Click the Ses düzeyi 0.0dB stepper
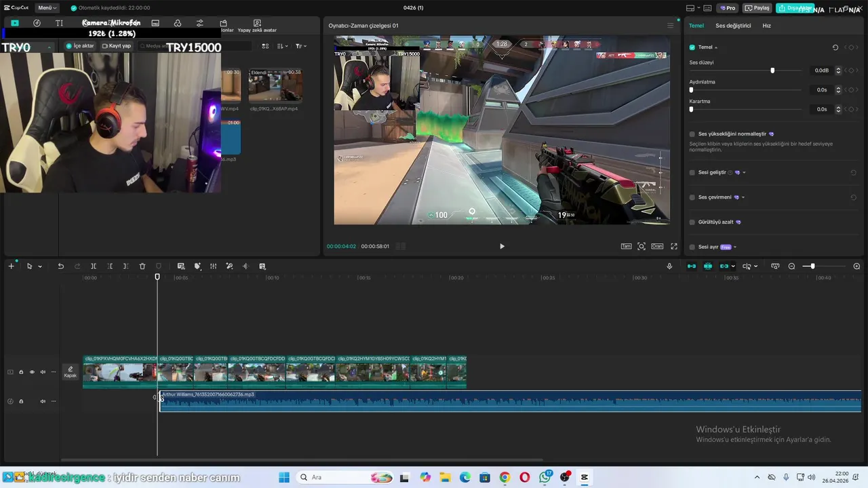Image resolution: width=868 pixels, height=488 pixels. click(x=838, y=70)
